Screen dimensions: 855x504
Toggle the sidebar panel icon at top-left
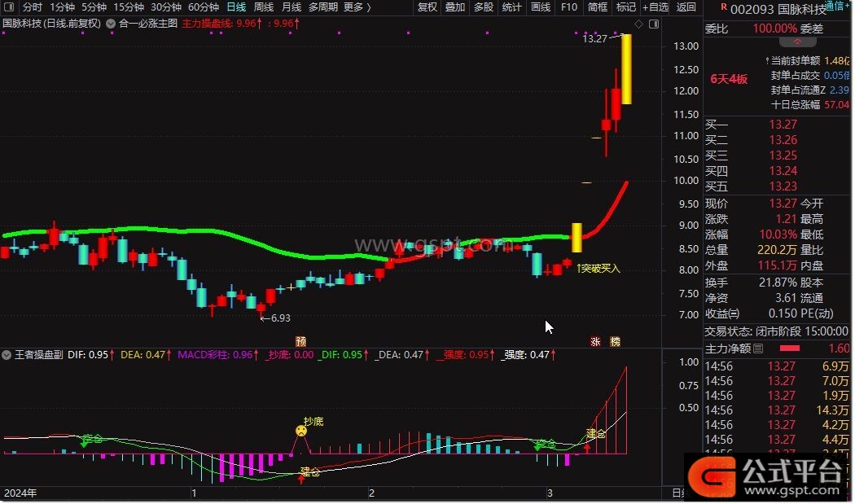[9, 7]
